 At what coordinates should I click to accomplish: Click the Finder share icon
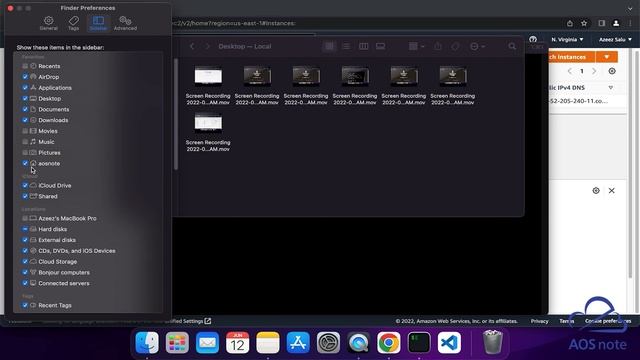click(x=438, y=47)
